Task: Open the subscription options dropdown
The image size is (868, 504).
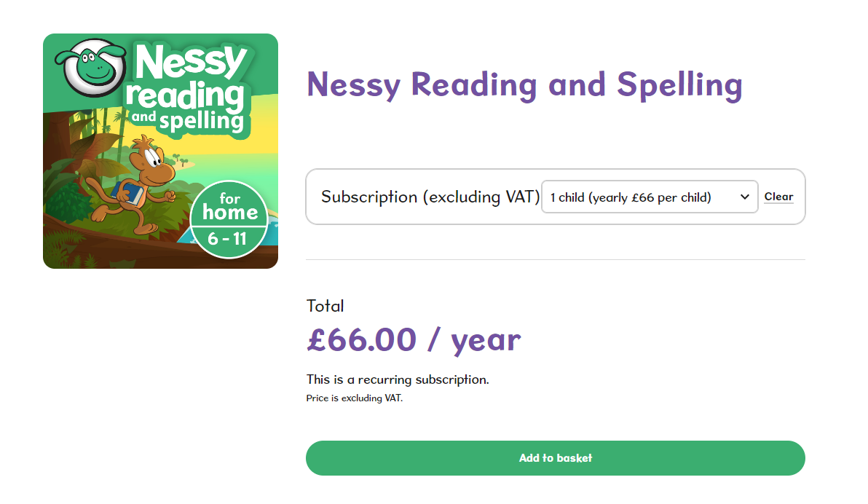Action: [650, 196]
